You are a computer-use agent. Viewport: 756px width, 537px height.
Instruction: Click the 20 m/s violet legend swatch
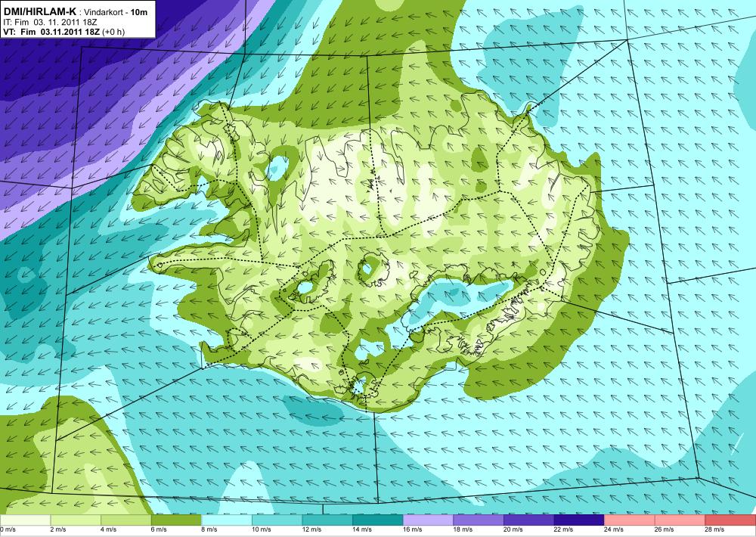(x=529, y=520)
